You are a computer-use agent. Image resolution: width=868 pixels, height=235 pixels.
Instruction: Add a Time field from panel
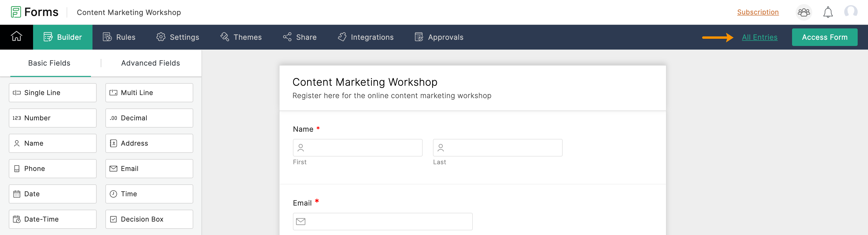point(149,194)
